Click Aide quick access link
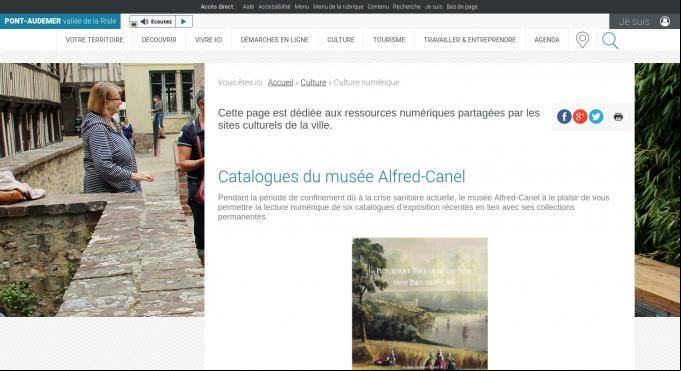 tap(248, 7)
